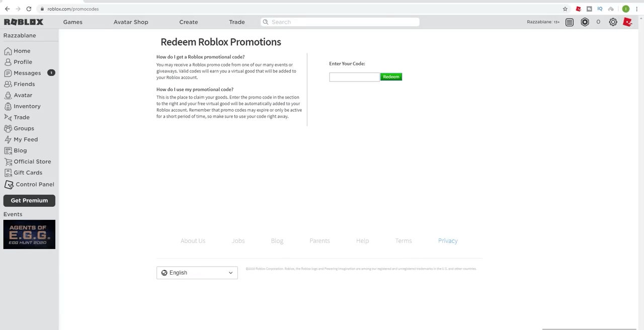Open the notifications stream icon in navbar

coord(569,22)
